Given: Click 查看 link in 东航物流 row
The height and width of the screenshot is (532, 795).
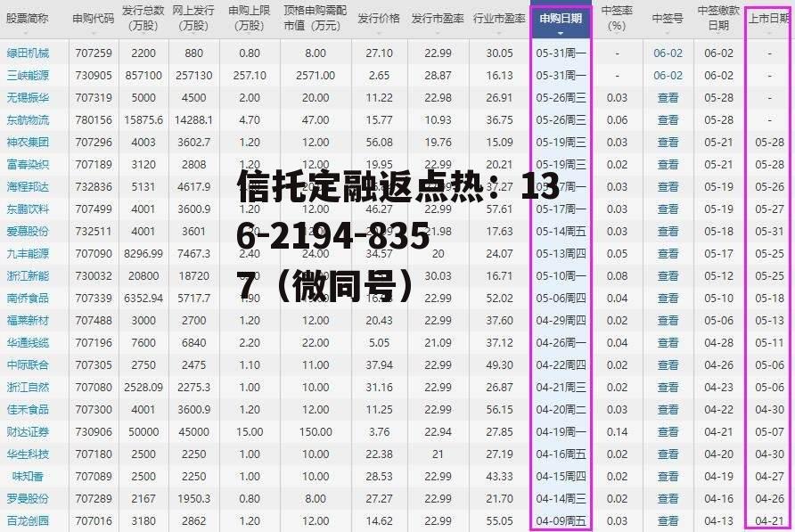Looking at the screenshot, I should [x=668, y=119].
